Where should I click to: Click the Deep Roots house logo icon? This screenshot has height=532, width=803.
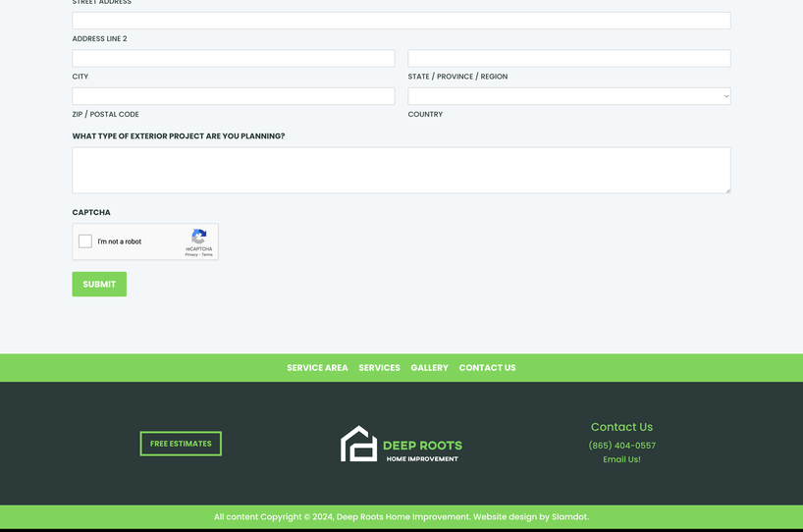358,444
